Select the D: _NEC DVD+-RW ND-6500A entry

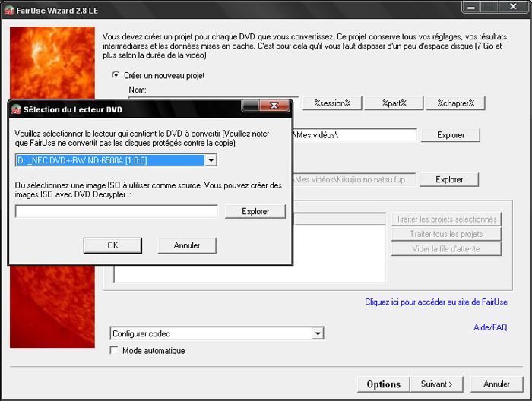111,160
